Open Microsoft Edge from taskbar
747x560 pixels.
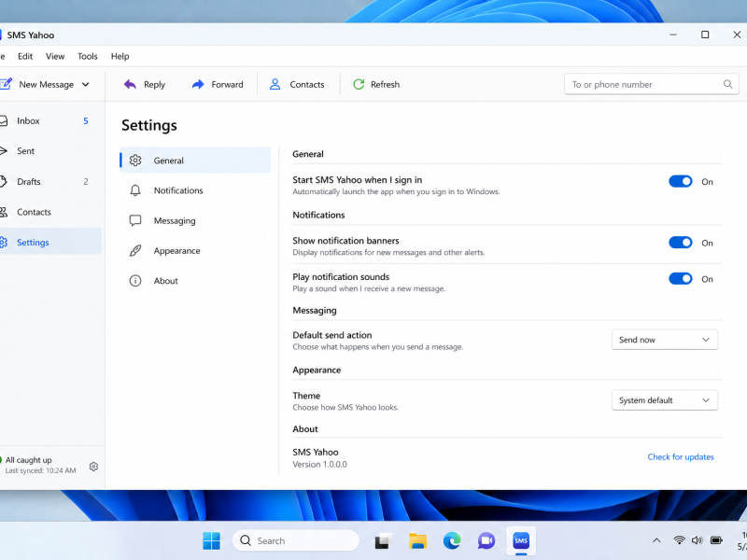pos(452,540)
